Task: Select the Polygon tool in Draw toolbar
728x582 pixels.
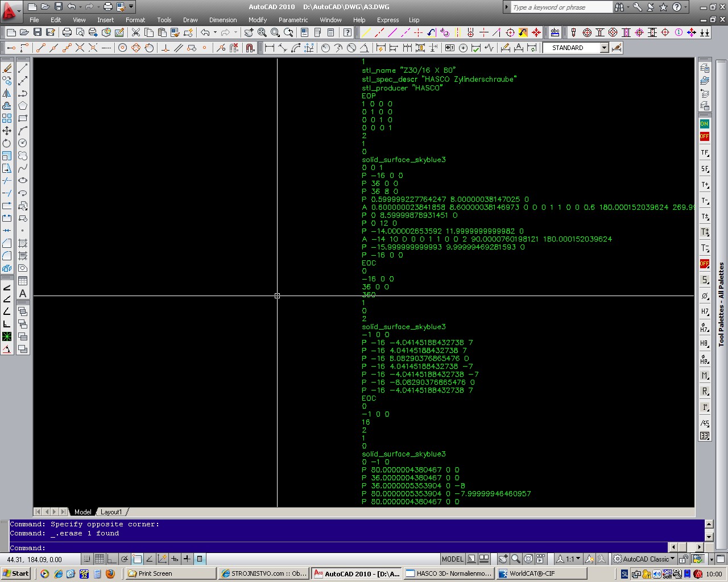Action: (x=23, y=106)
